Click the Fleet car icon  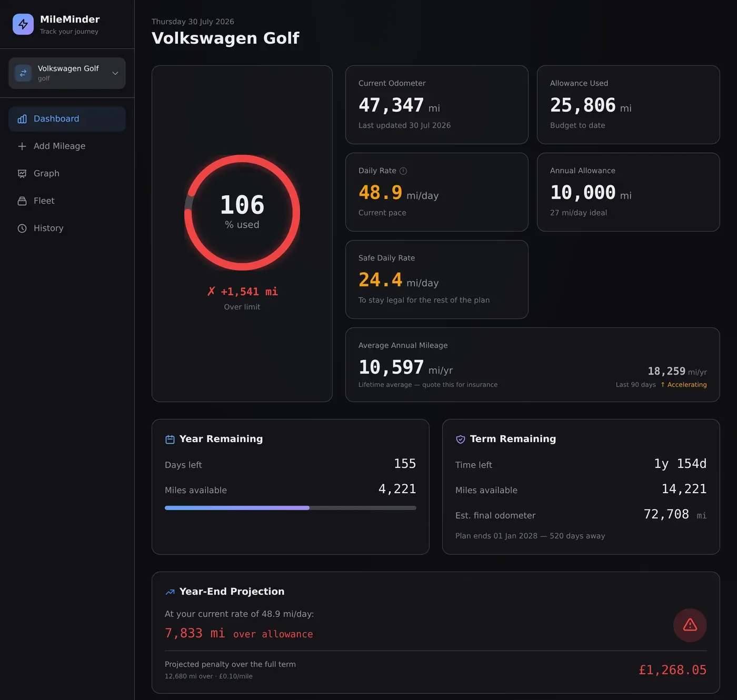(x=22, y=201)
